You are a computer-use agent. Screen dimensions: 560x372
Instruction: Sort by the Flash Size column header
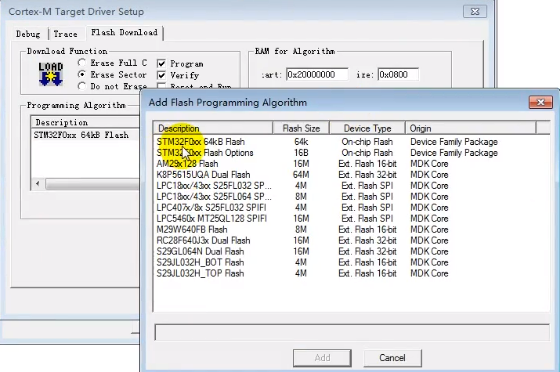pyautogui.click(x=301, y=128)
